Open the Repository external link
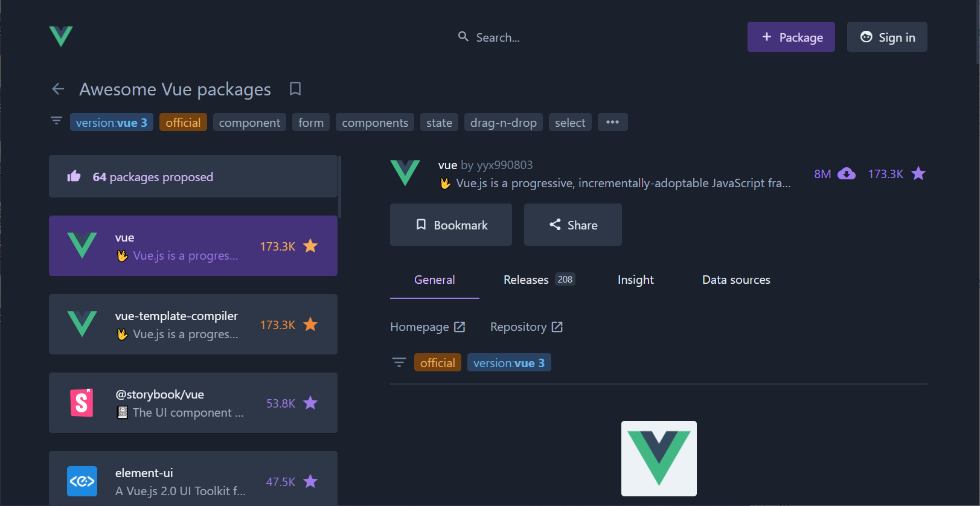 pyautogui.click(x=527, y=327)
